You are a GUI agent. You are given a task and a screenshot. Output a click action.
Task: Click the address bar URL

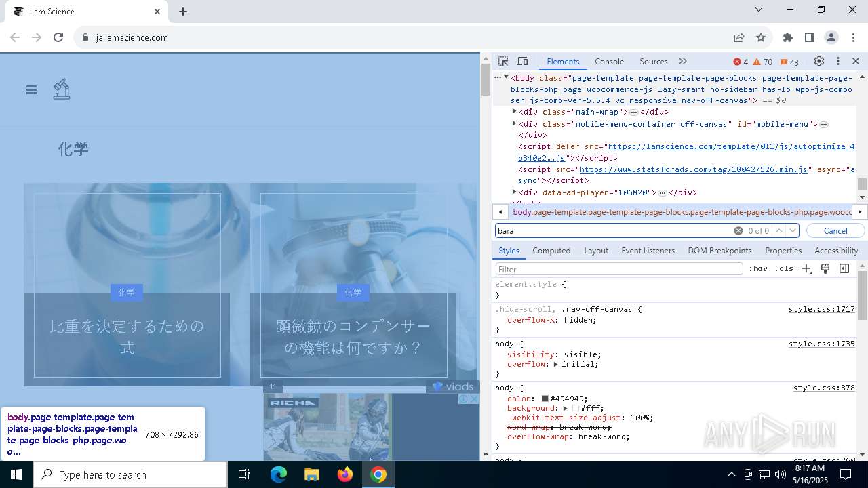coord(132,38)
